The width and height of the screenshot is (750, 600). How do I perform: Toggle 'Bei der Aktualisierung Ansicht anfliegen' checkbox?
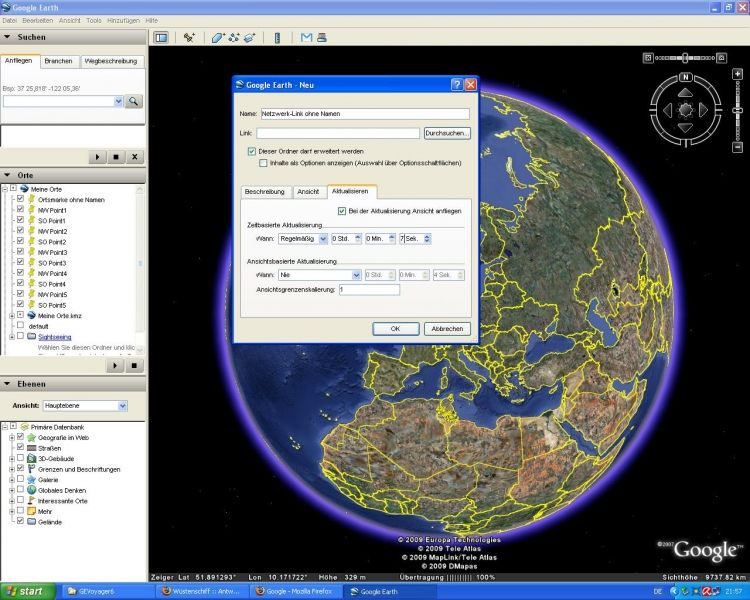point(342,211)
